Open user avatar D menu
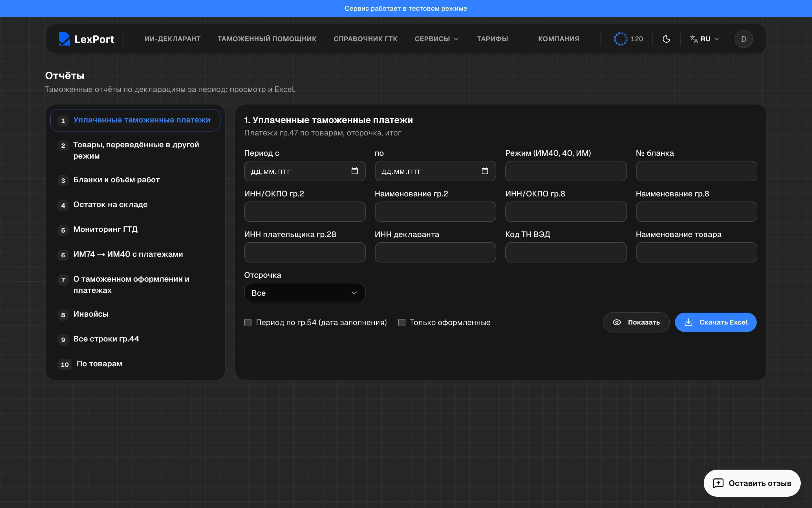Viewport: 812px width, 508px height. [x=743, y=39]
